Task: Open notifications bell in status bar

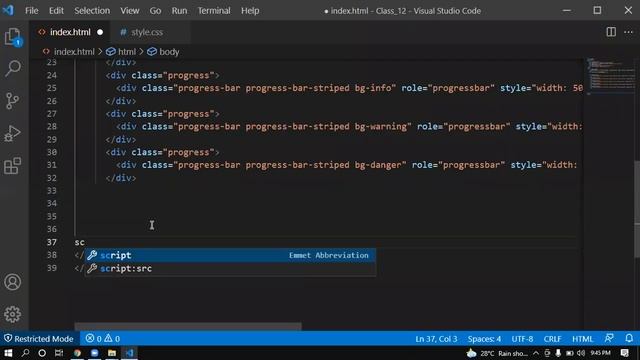Action: [629, 338]
